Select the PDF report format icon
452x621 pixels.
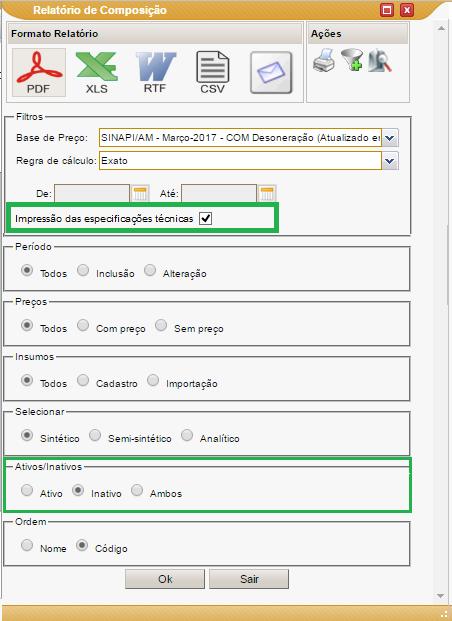coord(39,72)
